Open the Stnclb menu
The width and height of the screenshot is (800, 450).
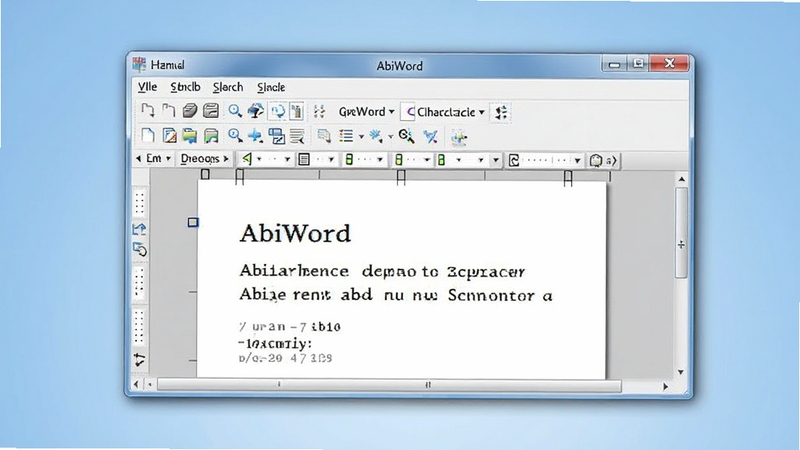185,87
